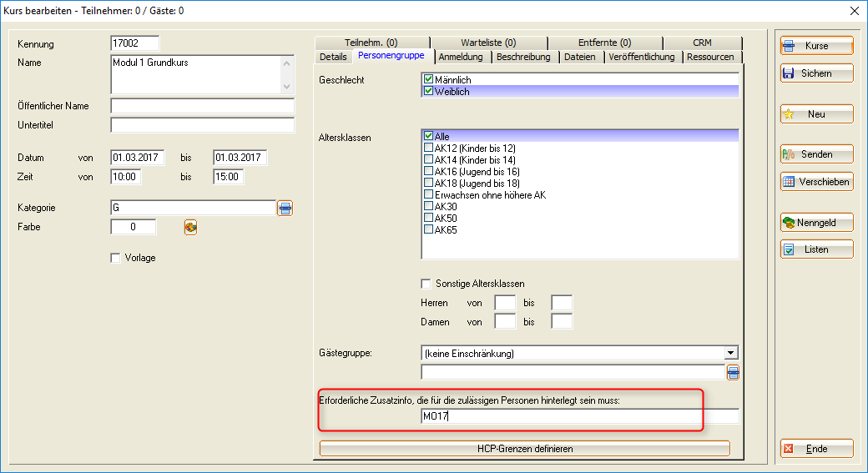Open the Warteliste (0) tab
The image size is (868, 473).
coord(488,43)
